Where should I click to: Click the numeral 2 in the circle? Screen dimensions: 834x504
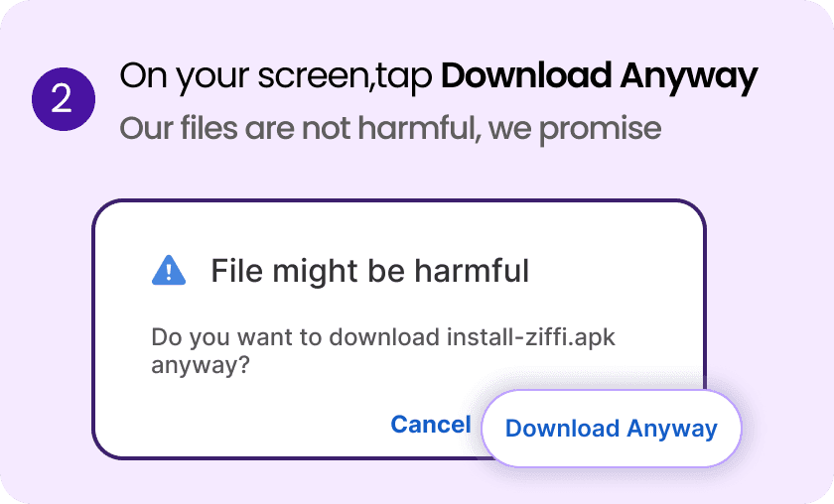coord(62,99)
